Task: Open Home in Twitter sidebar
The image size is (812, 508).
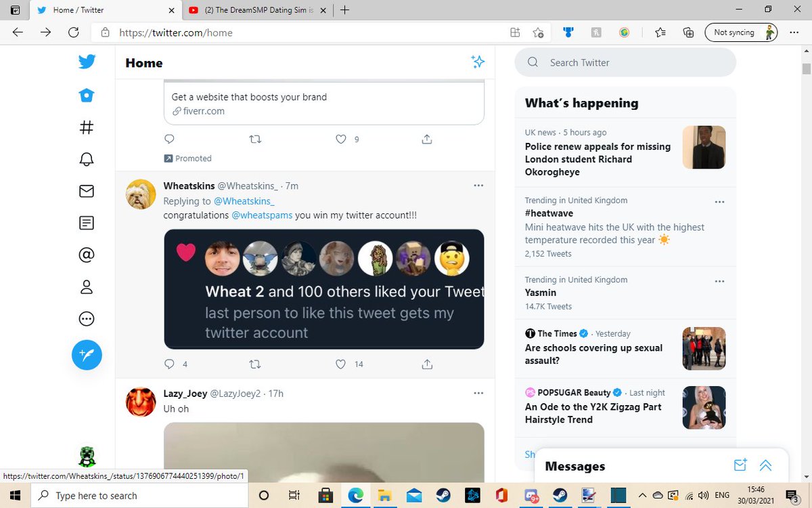Action: coord(87,95)
